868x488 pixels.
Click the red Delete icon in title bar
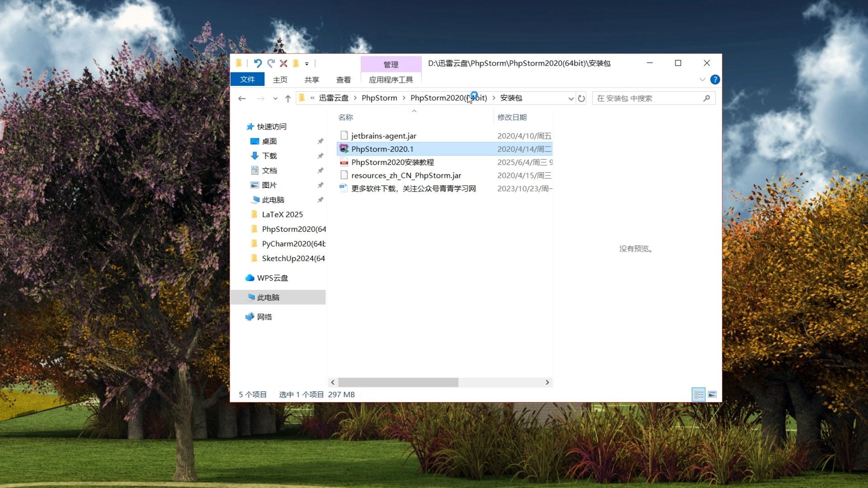point(283,63)
